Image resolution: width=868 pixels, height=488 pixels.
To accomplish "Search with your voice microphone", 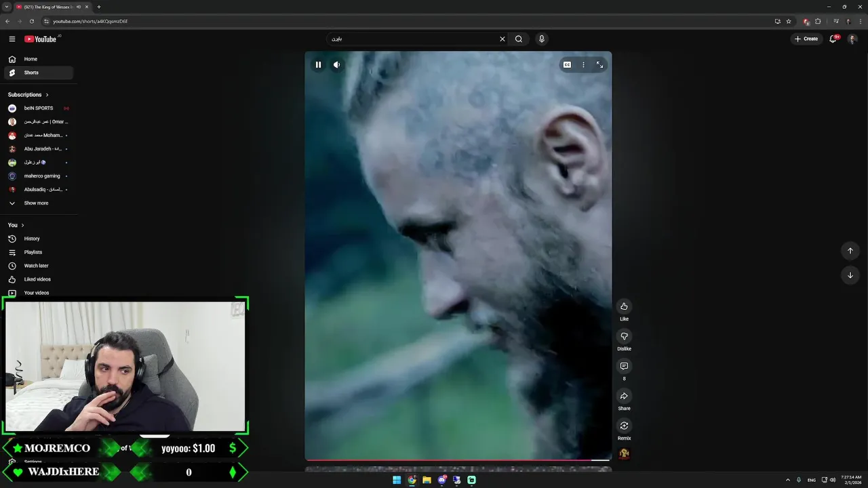I will click(541, 39).
